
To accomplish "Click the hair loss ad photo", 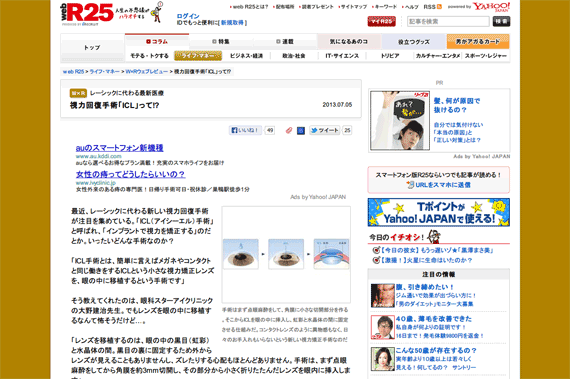I will click(400, 121).
